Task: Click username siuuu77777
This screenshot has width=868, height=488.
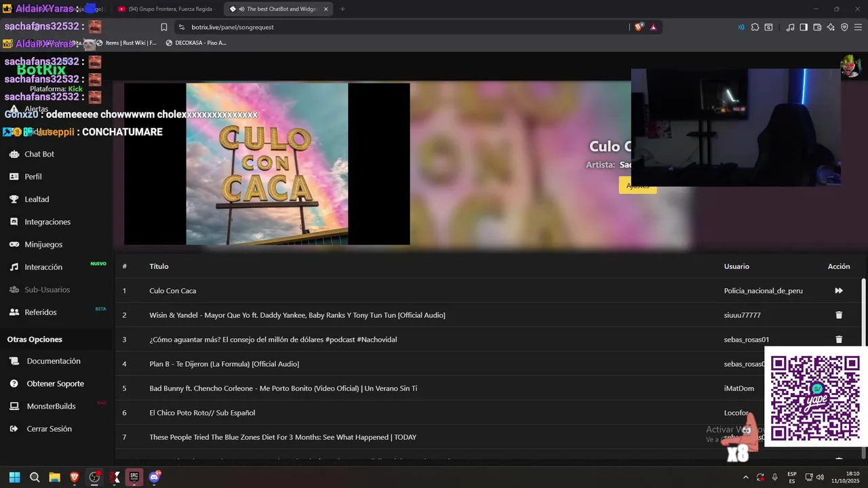Action: (x=742, y=315)
